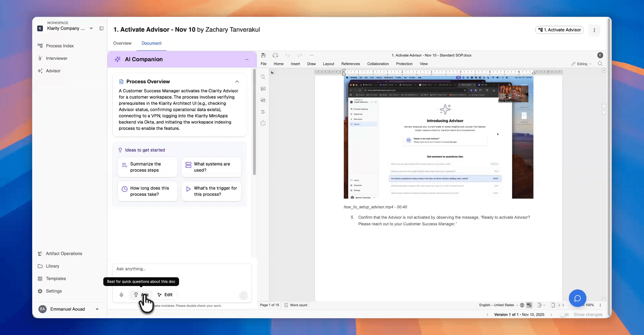Minimize the AI Companion panel

(247, 59)
